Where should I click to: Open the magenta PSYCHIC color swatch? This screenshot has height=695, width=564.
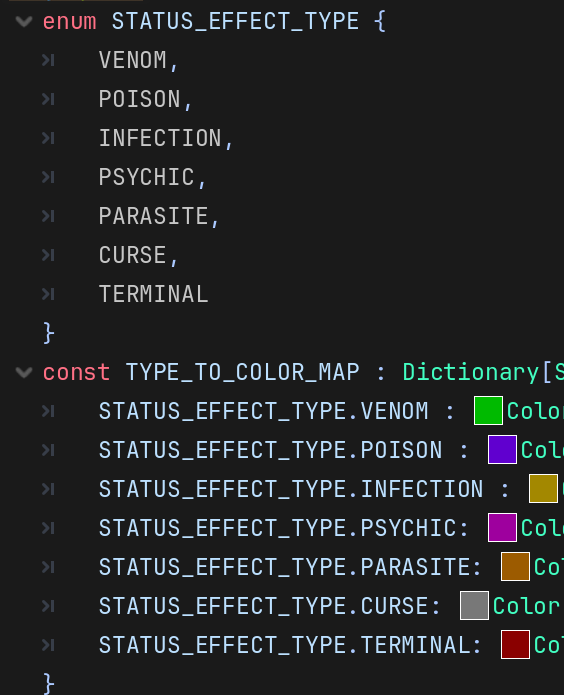(502, 527)
